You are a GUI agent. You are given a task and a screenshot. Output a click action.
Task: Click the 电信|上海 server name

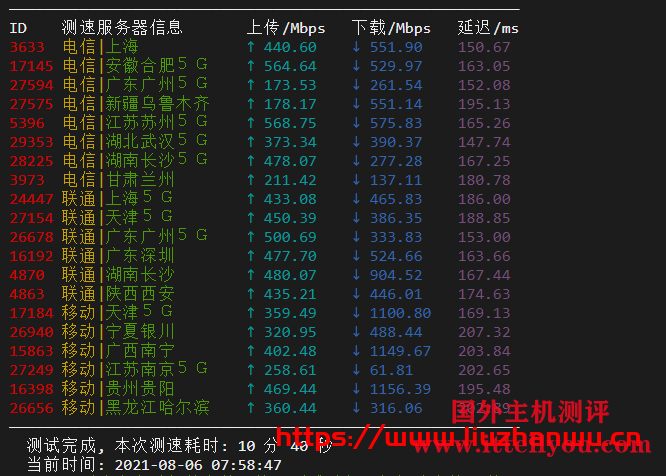100,46
